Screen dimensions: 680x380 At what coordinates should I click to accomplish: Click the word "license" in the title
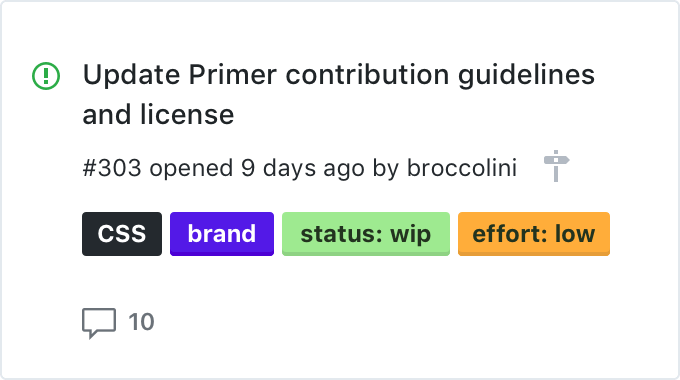coord(187,115)
